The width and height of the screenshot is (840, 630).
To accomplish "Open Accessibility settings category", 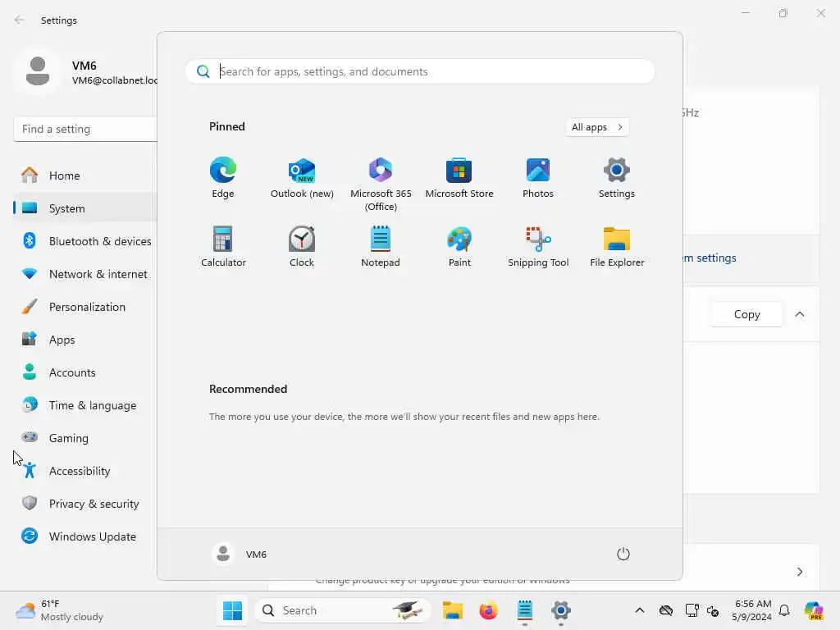I will click(85, 471).
